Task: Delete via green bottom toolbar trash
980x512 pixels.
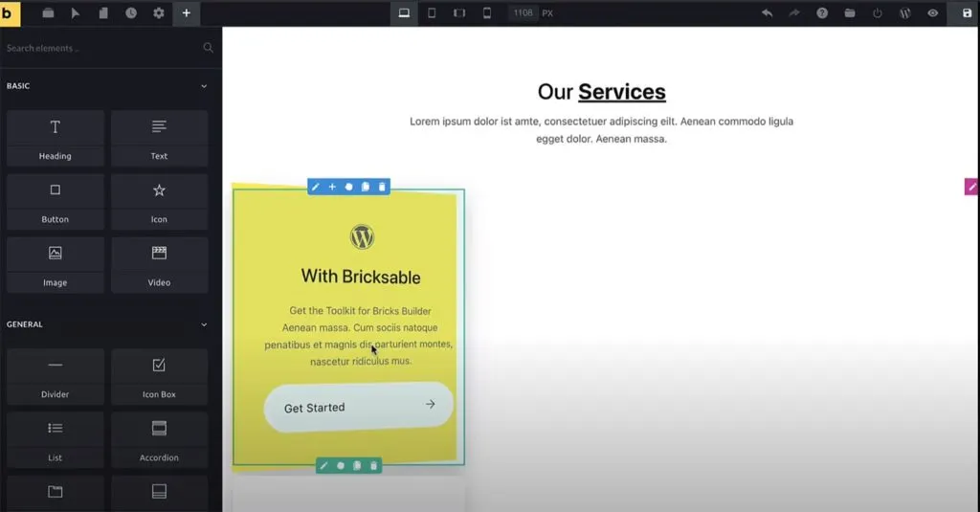Action: pos(374,466)
